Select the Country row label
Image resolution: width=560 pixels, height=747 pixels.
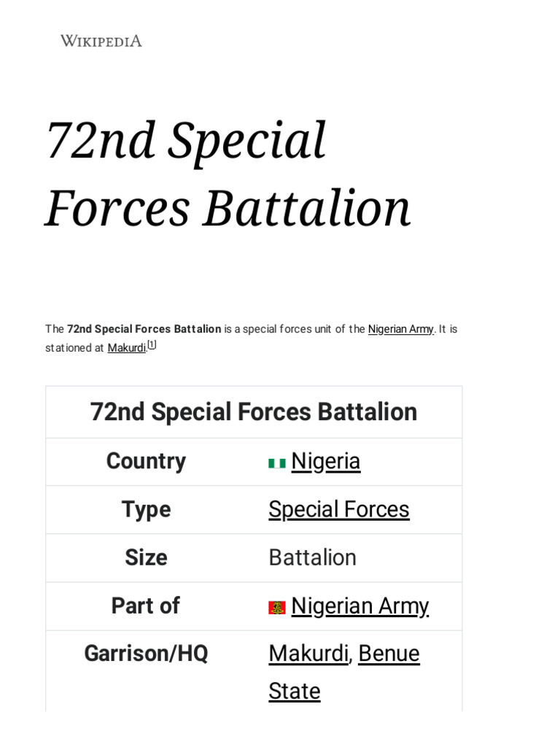click(x=146, y=461)
